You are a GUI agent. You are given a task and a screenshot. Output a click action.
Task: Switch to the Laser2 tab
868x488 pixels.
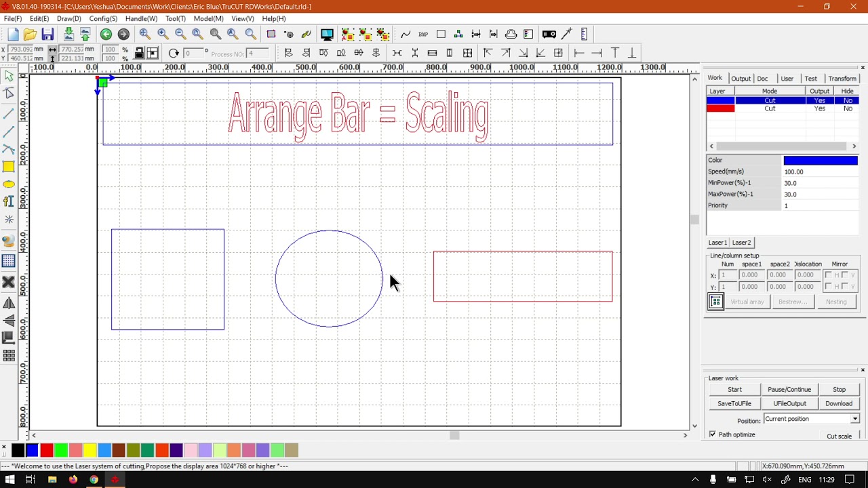(741, 243)
